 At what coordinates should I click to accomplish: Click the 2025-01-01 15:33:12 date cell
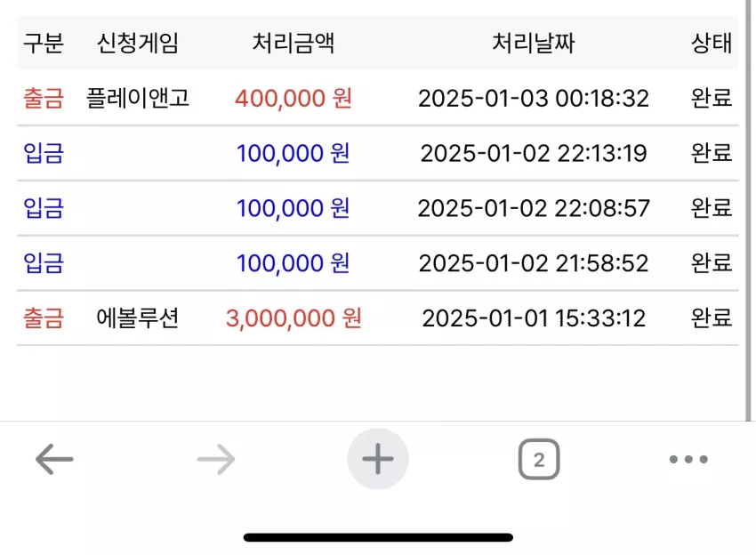click(534, 318)
